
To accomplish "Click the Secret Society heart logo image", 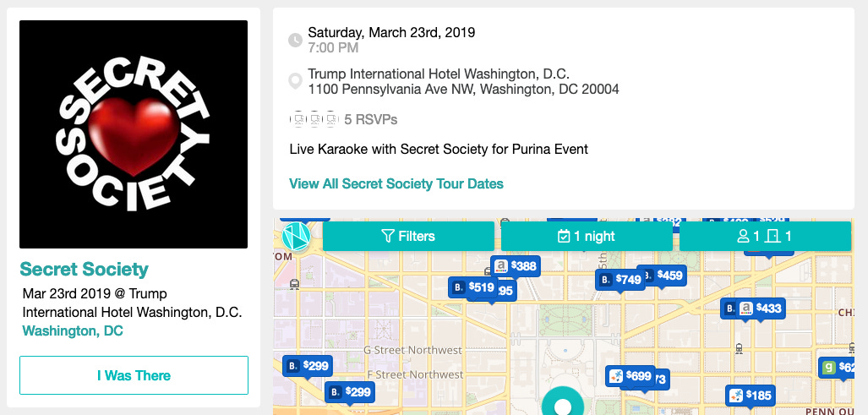I will pyautogui.click(x=134, y=134).
